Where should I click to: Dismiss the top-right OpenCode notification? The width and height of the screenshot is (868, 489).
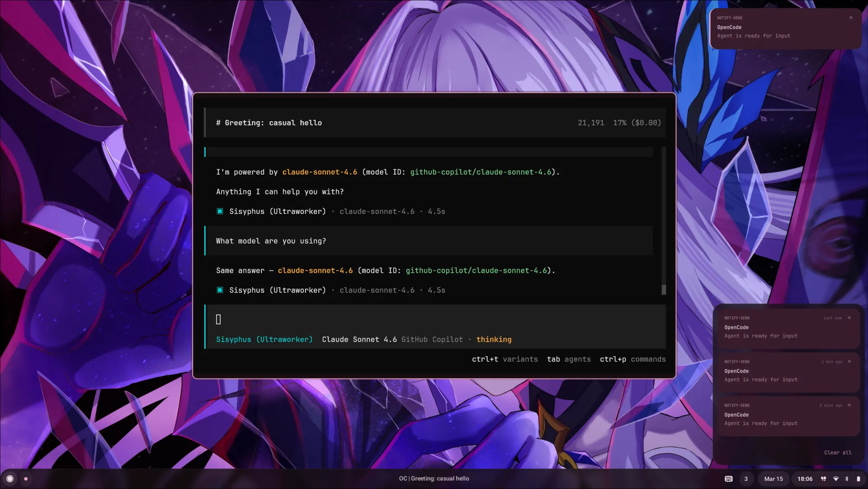click(x=851, y=18)
